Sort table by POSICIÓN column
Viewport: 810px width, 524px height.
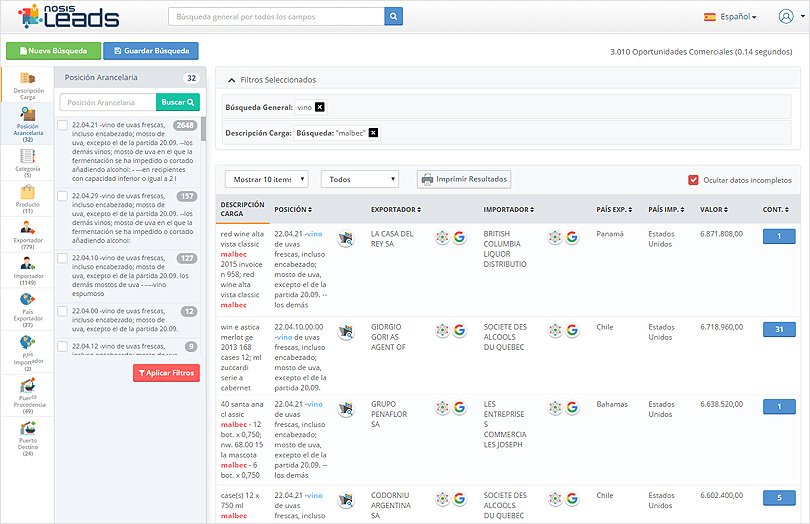[x=293, y=209]
